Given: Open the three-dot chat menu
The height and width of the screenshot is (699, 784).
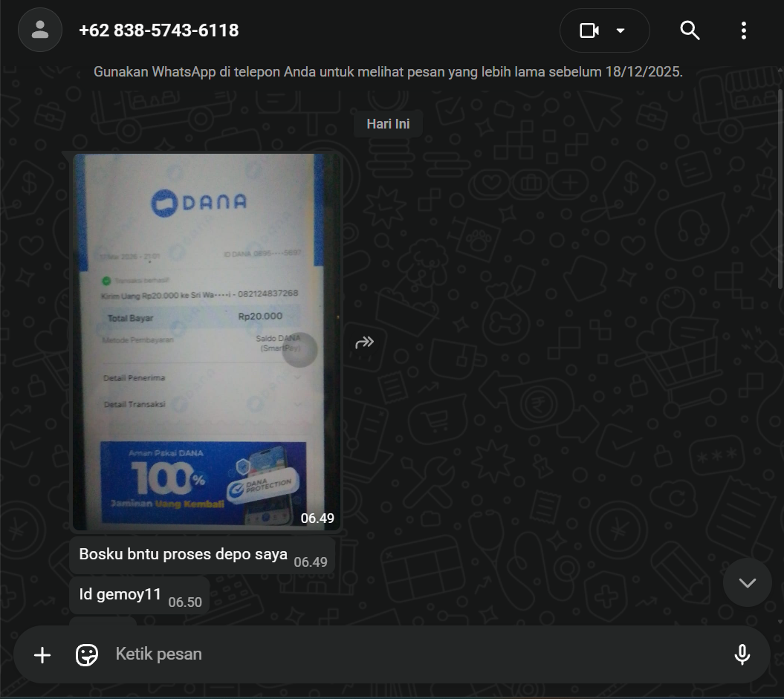Looking at the screenshot, I should [x=744, y=30].
